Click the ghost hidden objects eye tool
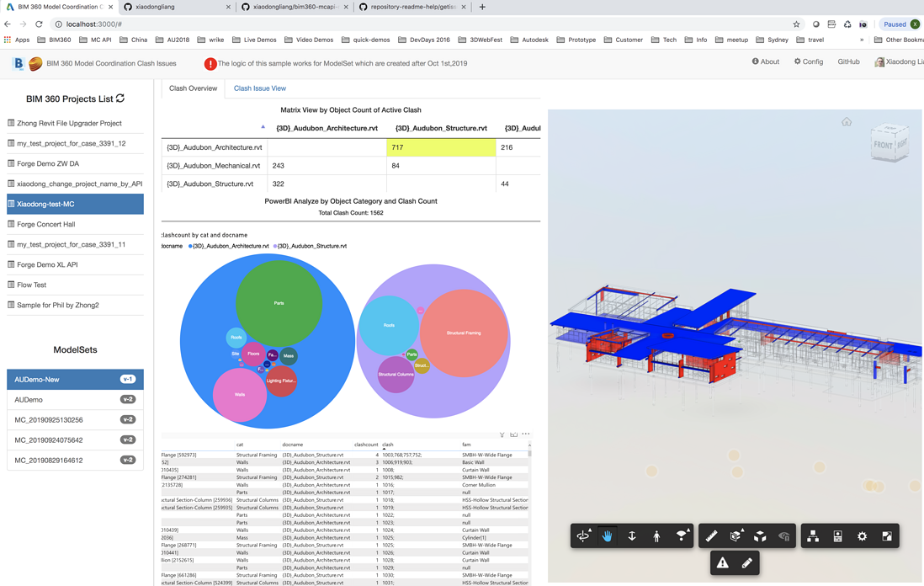Image resolution: width=924 pixels, height=586 pixels. (784, 535)
